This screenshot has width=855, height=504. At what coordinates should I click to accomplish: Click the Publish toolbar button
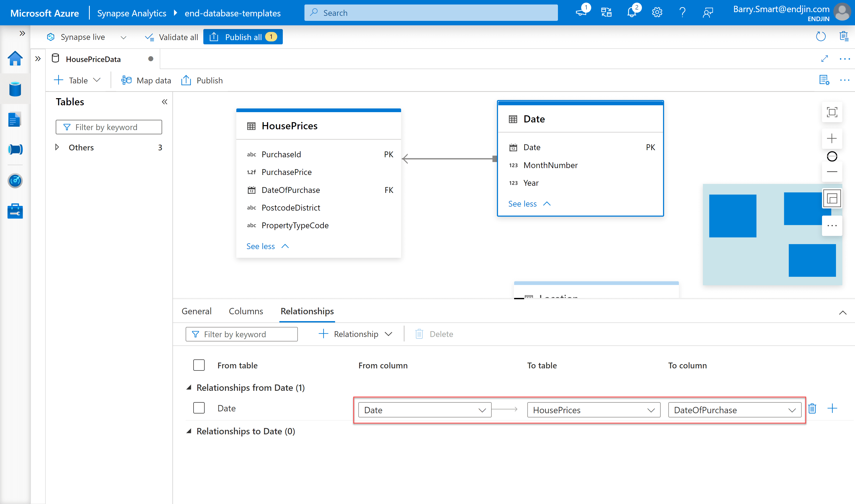(202, 80)
